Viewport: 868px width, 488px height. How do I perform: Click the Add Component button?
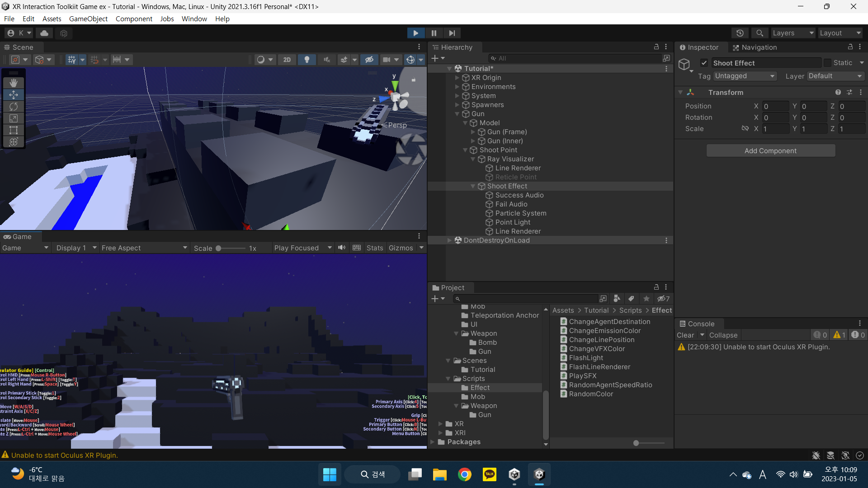770,150
